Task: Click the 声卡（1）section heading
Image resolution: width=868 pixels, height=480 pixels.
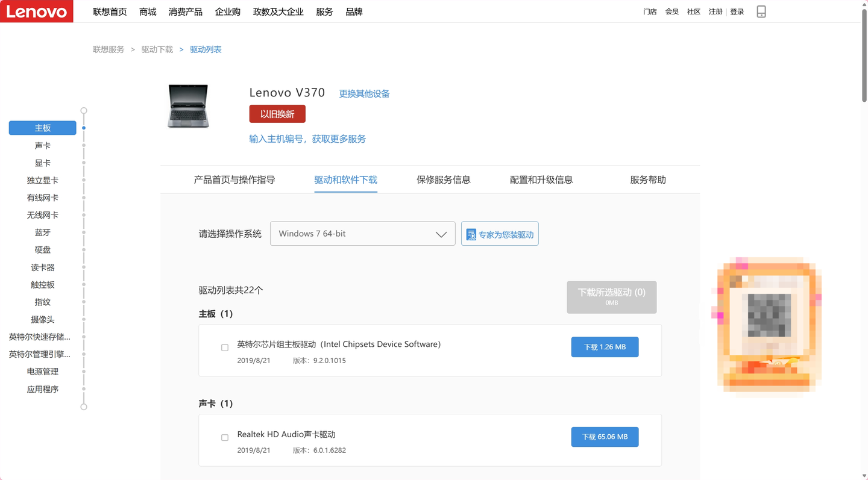Action: click(x=216, y=404)
